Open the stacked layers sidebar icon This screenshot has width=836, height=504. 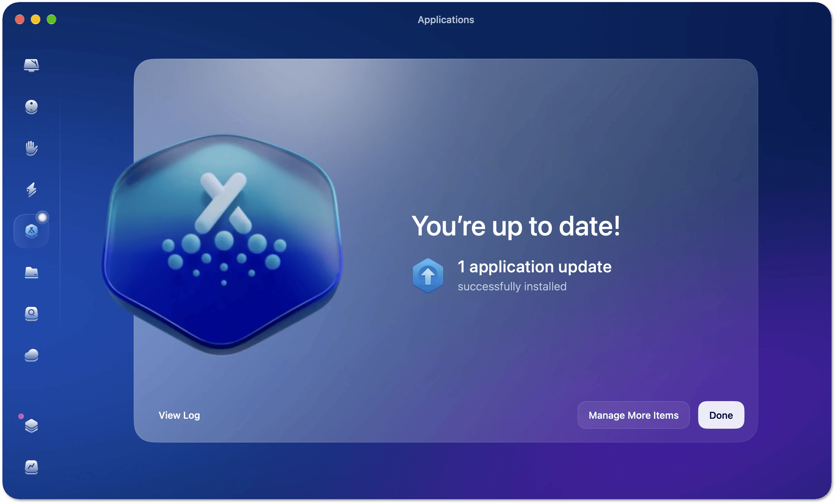point(31,426)
